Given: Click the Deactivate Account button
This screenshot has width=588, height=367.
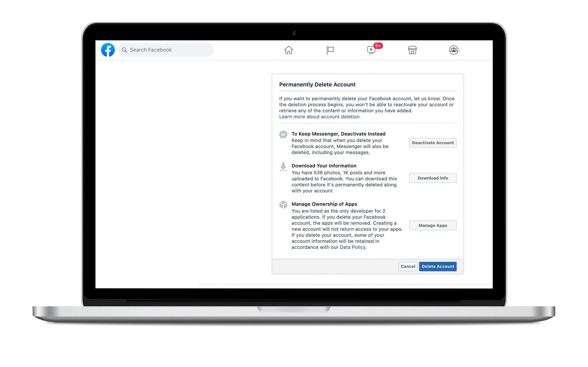Looking at the screenshot, I should [433, 142].
